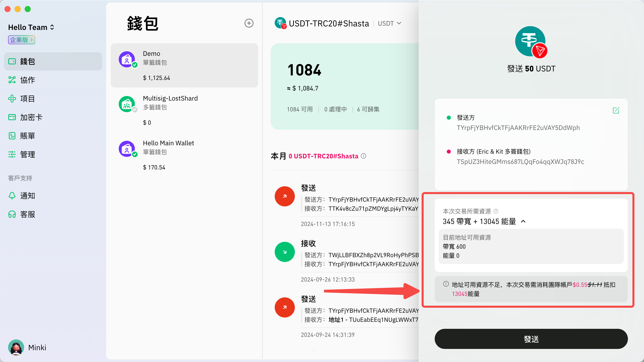
Task: Open the USDT currency dropdown
Action: [x=389, y=23]
